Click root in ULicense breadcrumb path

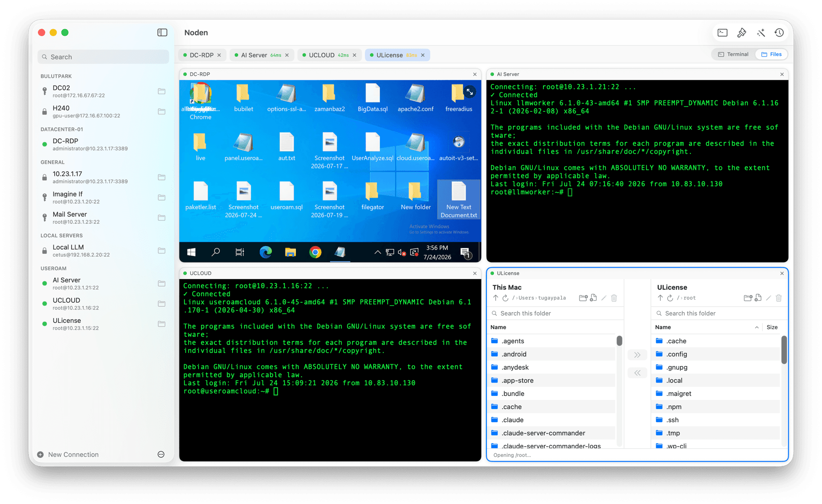point(690,298)
